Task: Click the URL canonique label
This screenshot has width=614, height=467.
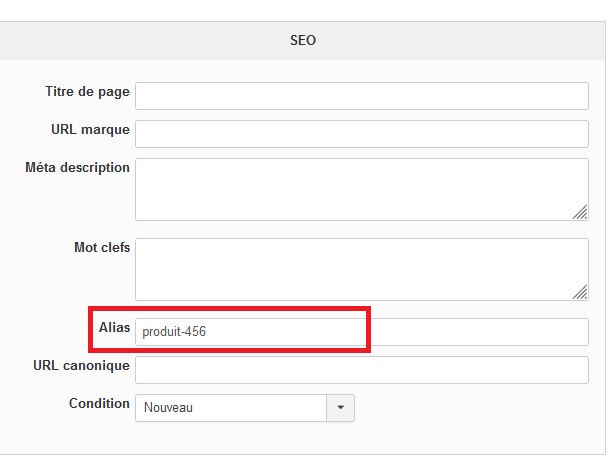Action: 81,366
